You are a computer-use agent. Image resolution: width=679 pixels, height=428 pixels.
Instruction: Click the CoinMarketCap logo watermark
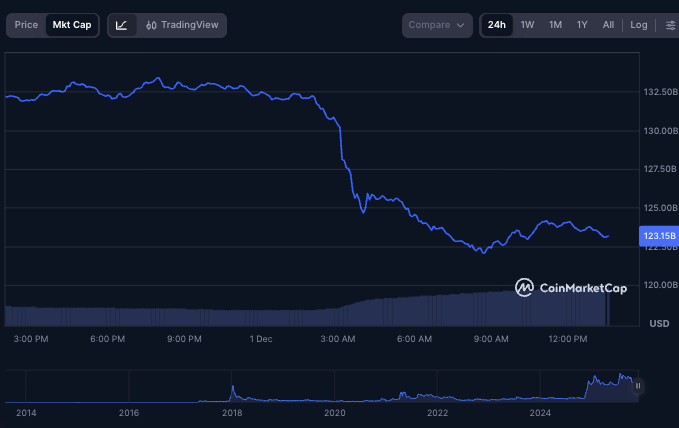pos(571,288)
